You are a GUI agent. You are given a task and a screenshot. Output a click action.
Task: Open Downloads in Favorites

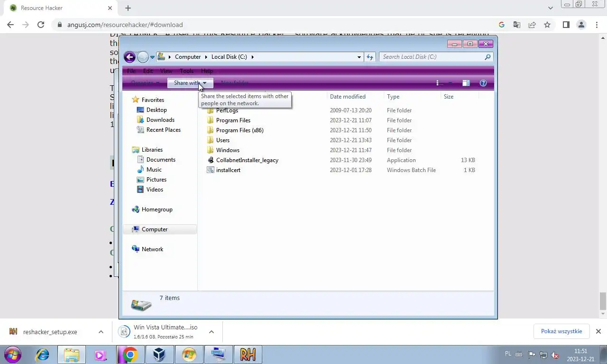[160, 120]
